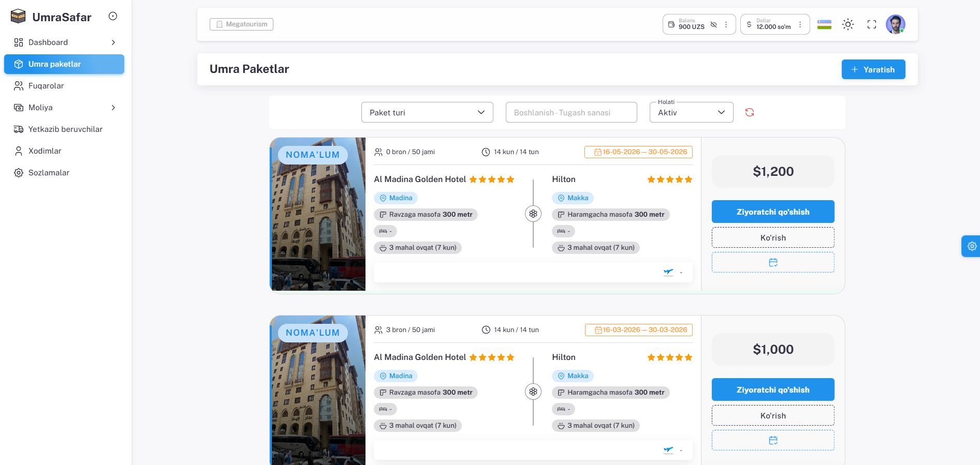Click the $1,200 price box

(773, 171)
